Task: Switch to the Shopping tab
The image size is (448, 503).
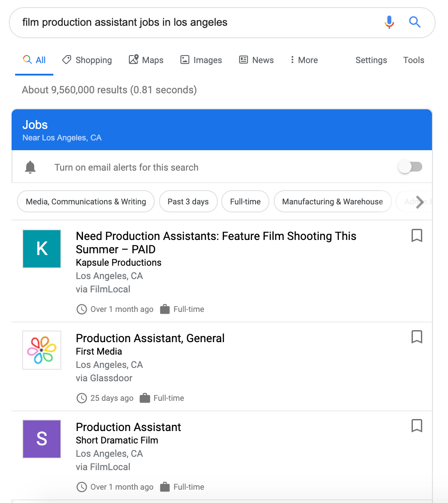Action: tap(87, 60)
